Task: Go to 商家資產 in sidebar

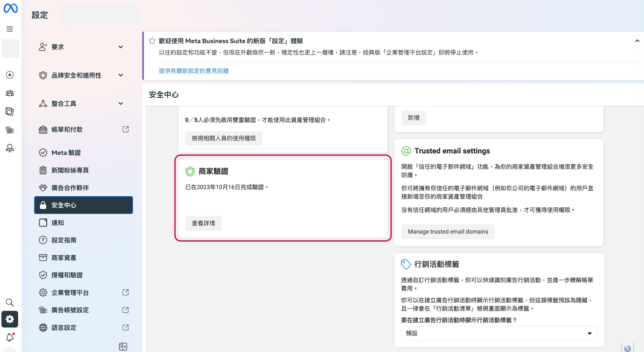Action: [64, 258]
